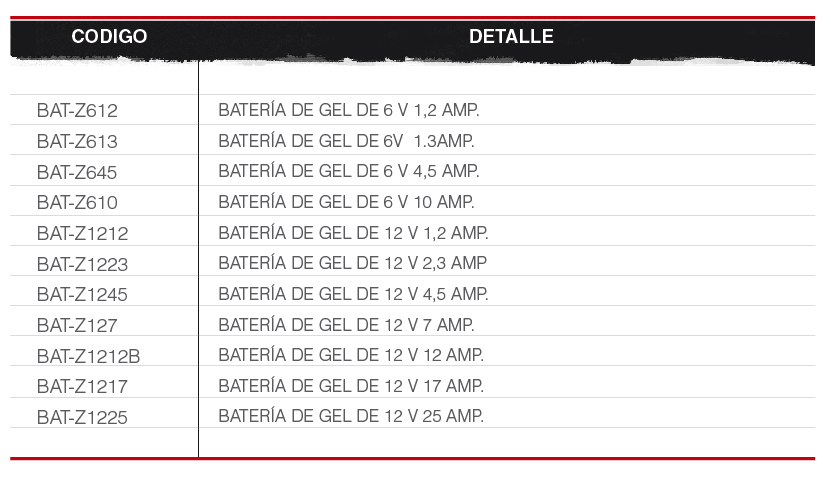Click the 6 V 1,2 AMP battery description

pos(349,110)
